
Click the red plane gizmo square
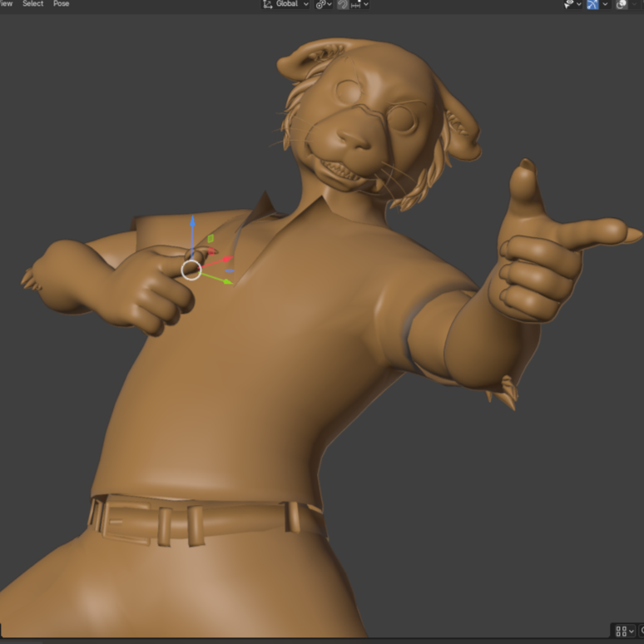[211, 251]
